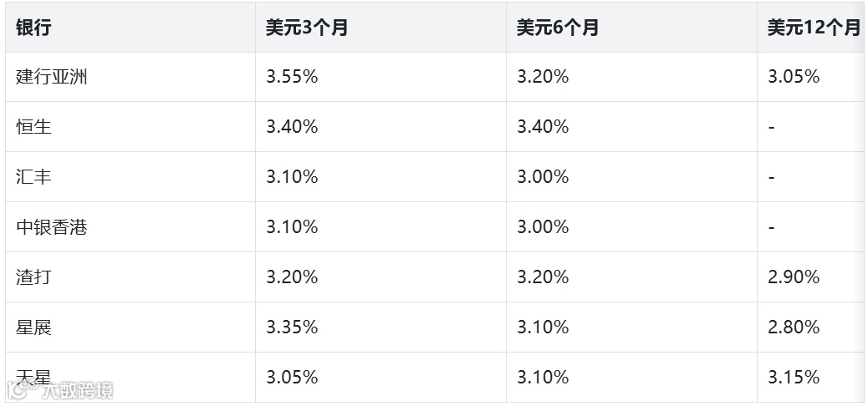Click the 星展 bank name cell
The image size is (868, 406).
(x=33, y=327)
